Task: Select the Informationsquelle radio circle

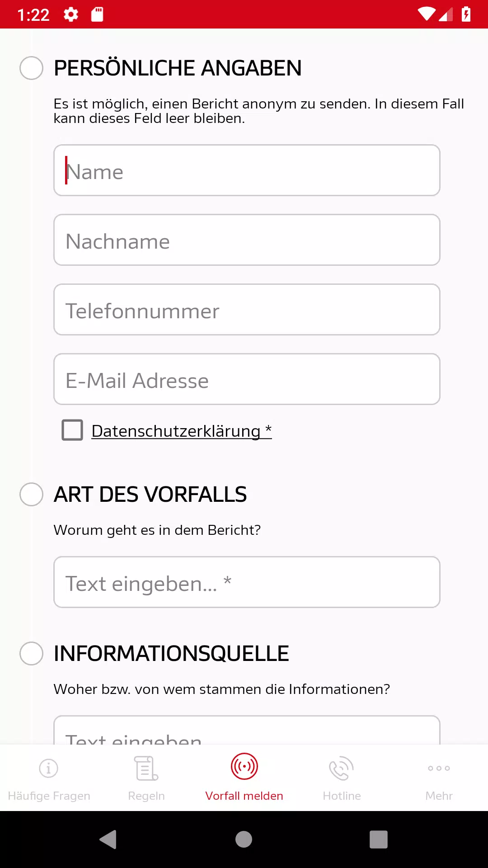Action: (x=32, y=653)
